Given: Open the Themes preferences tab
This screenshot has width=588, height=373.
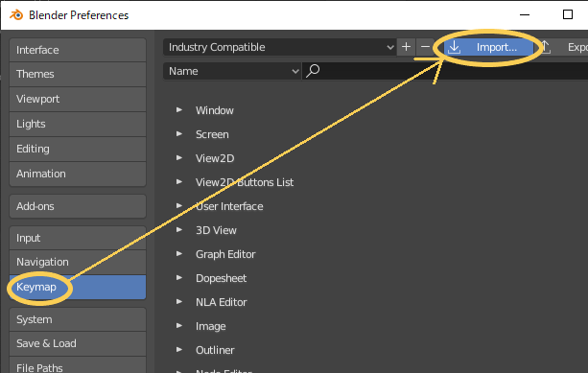Looking at the screenshot, I should (x=78, y=74).
